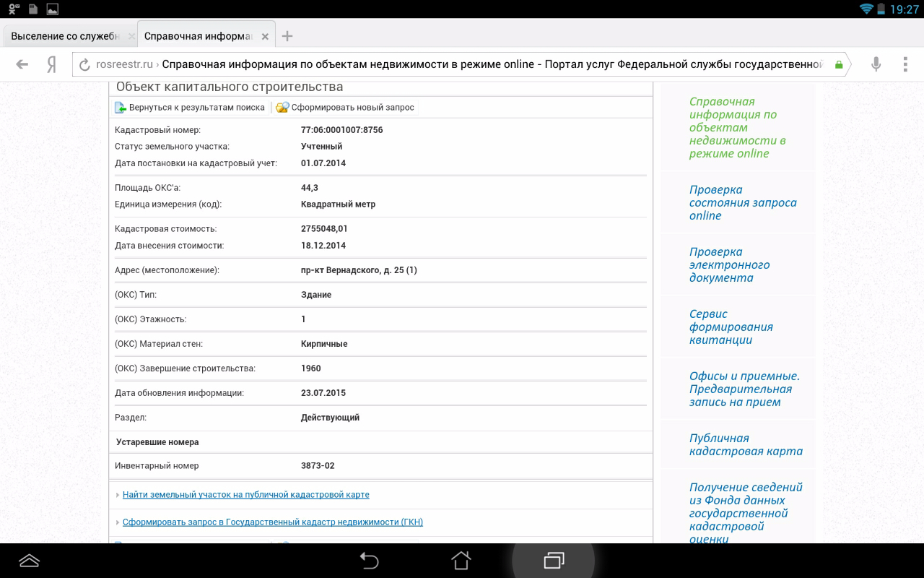924x578 pixels.
Task: Tap the browser back arrow
Action: [22, 64]
